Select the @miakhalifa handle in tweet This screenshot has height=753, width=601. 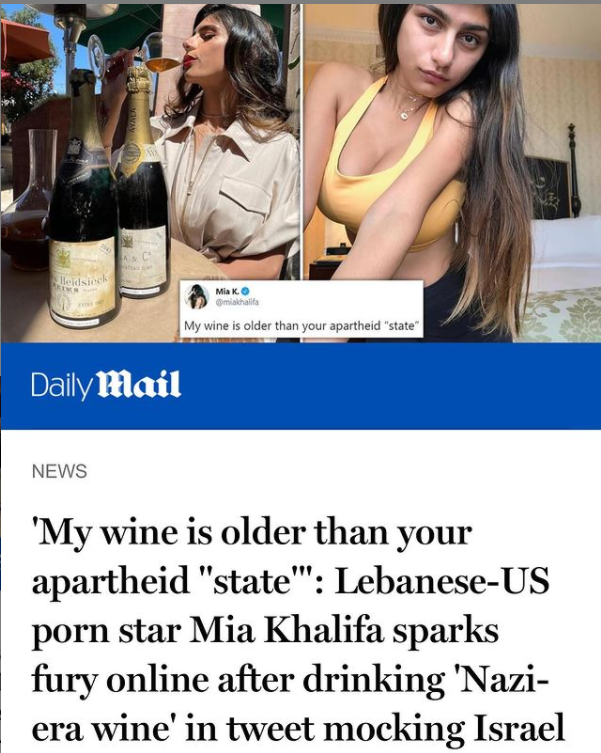[237, 302]
